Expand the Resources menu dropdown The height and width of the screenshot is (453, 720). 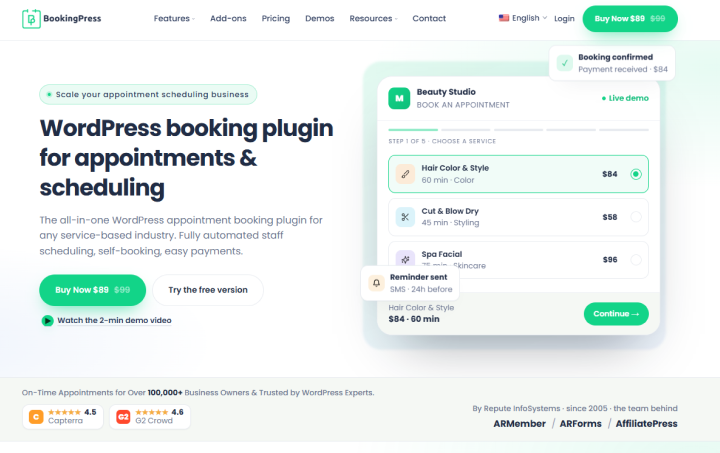coord(373,18)
